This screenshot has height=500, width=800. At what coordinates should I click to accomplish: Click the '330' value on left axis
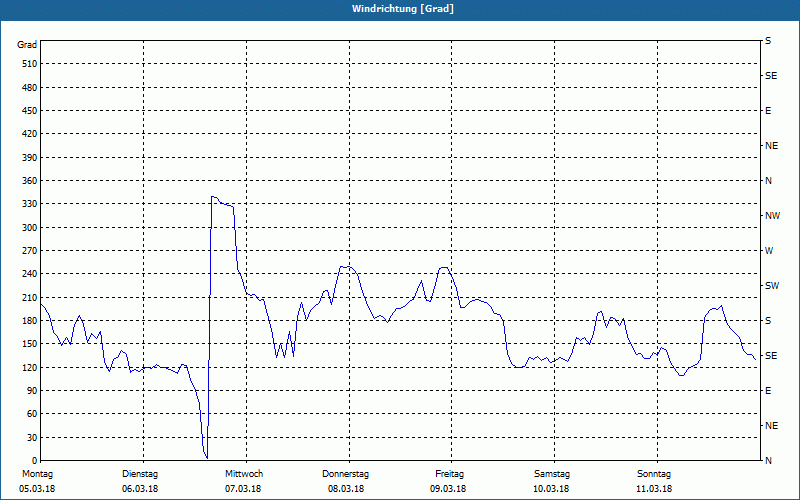pos(31,204)
